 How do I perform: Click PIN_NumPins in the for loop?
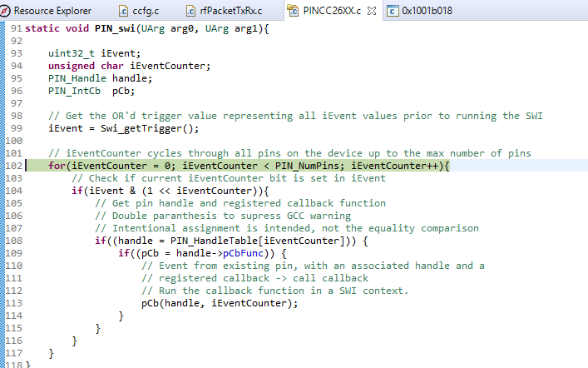pos(307,166)
